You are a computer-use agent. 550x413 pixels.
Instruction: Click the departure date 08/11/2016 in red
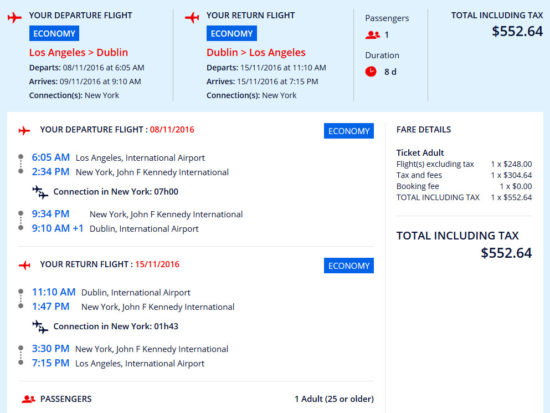172,129
